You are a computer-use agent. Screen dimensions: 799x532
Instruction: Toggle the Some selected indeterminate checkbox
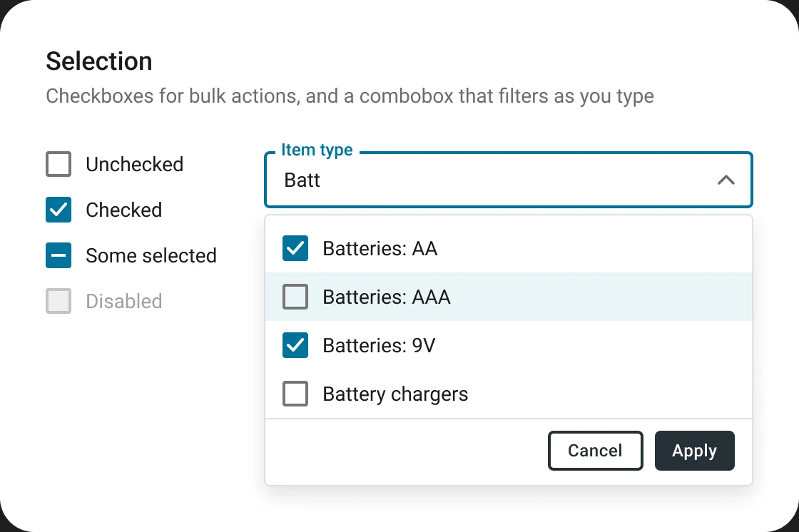(x=58, y=255)
